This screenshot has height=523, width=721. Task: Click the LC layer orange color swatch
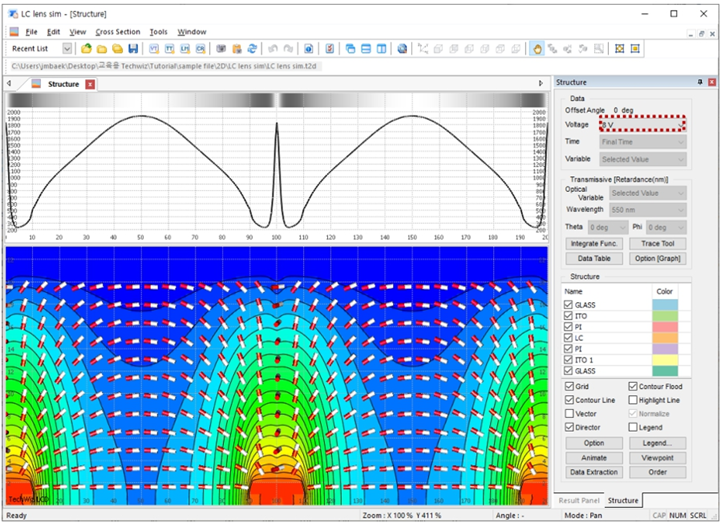[665, 338]
